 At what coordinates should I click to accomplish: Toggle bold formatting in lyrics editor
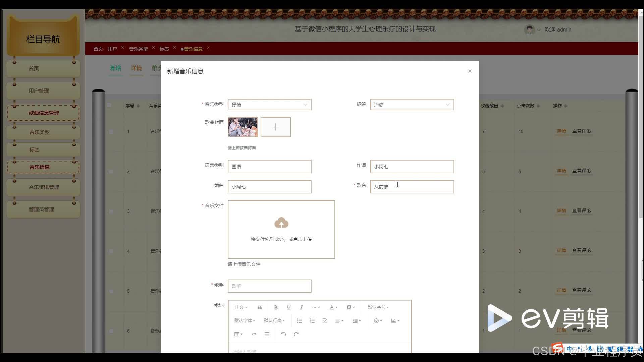coord(276,307)
